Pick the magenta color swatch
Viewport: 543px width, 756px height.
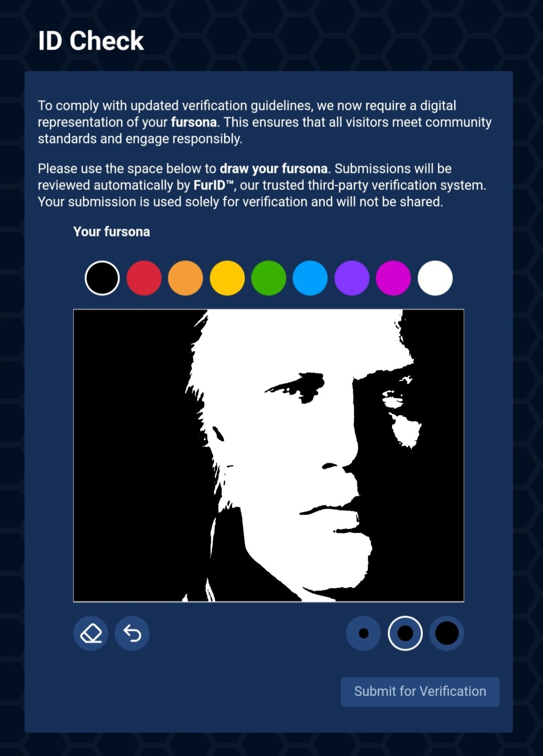393,278
